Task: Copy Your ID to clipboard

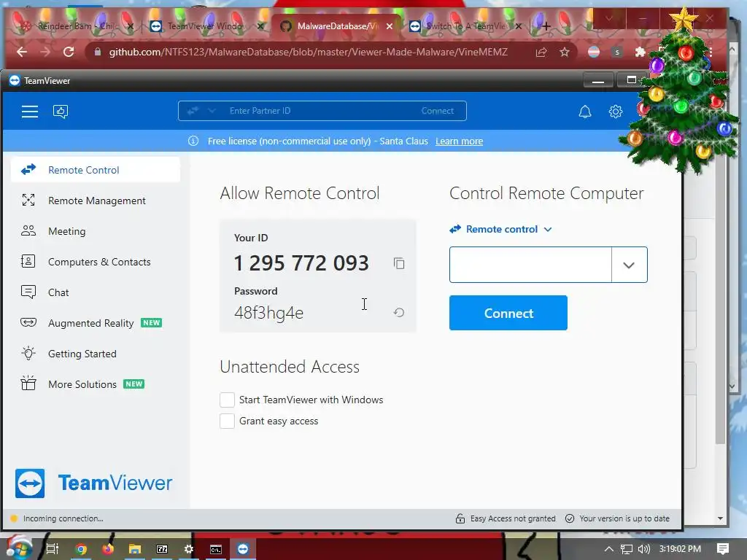Action: (399, 263)
